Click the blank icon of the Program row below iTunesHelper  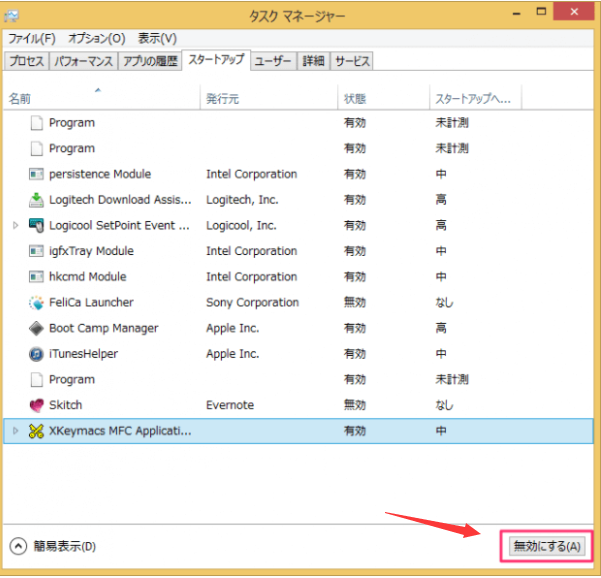click(36, 380)
